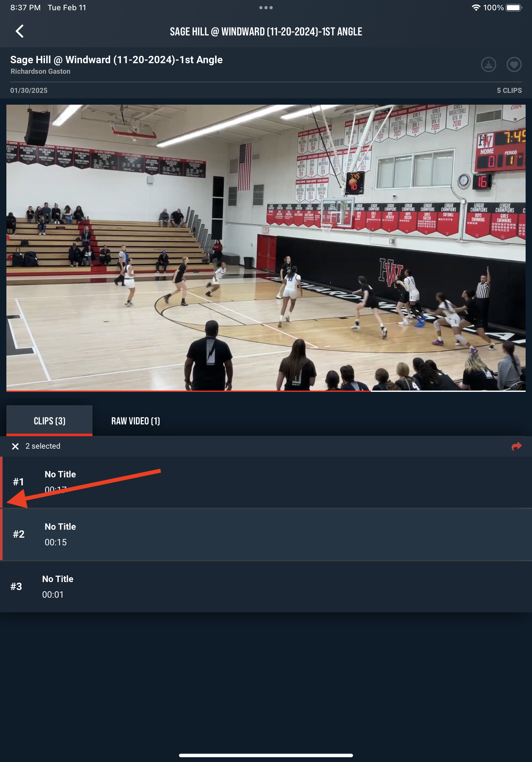Tap the home indicator bar at the bottom

click(266, 755)
